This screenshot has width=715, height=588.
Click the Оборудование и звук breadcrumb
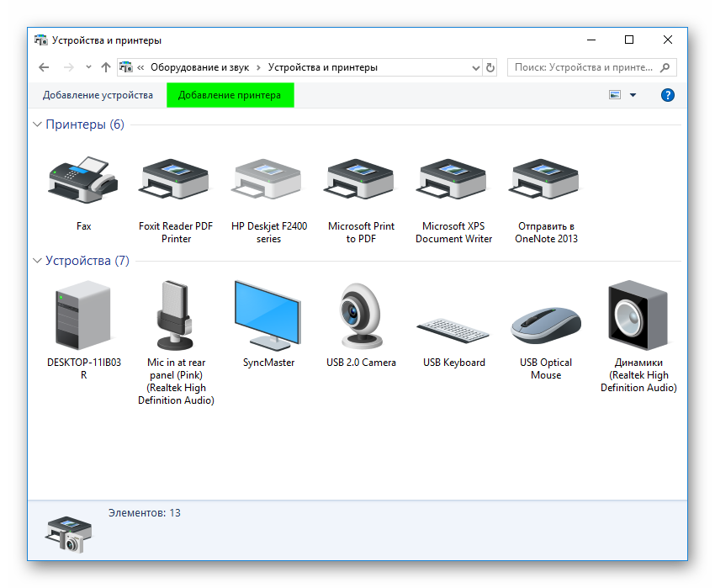click(x=201, y=67)
